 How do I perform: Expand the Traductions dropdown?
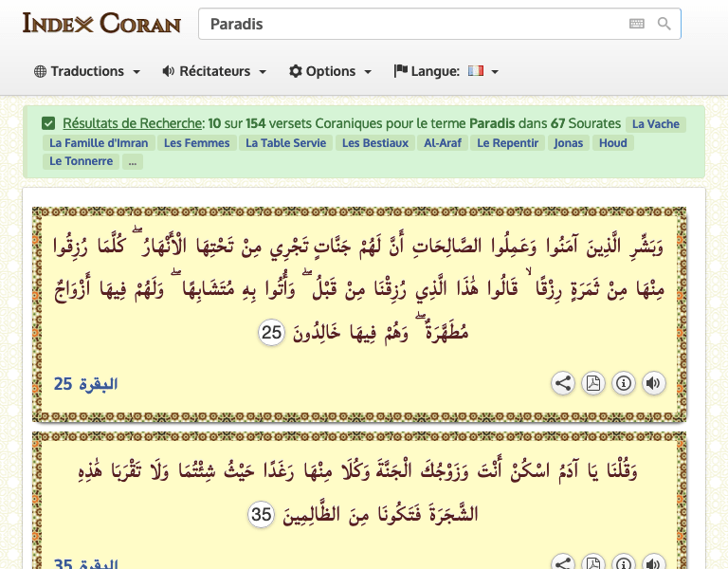click(x=87, y=71)
